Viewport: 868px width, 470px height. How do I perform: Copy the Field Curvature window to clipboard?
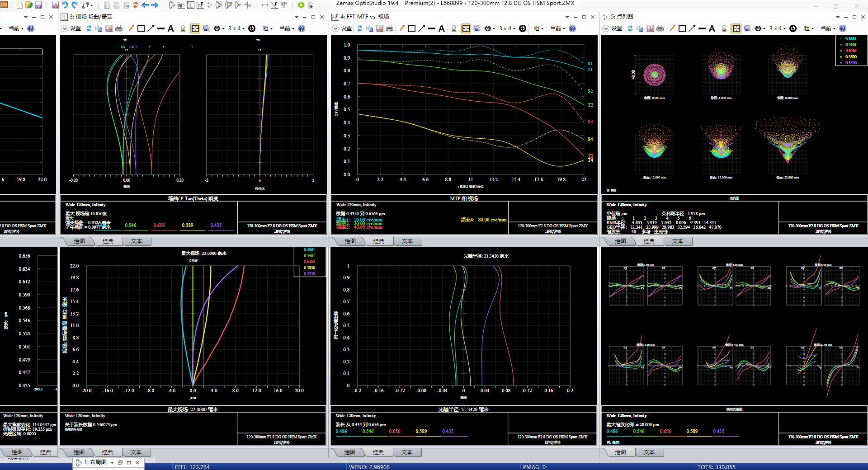coord(99,28)
